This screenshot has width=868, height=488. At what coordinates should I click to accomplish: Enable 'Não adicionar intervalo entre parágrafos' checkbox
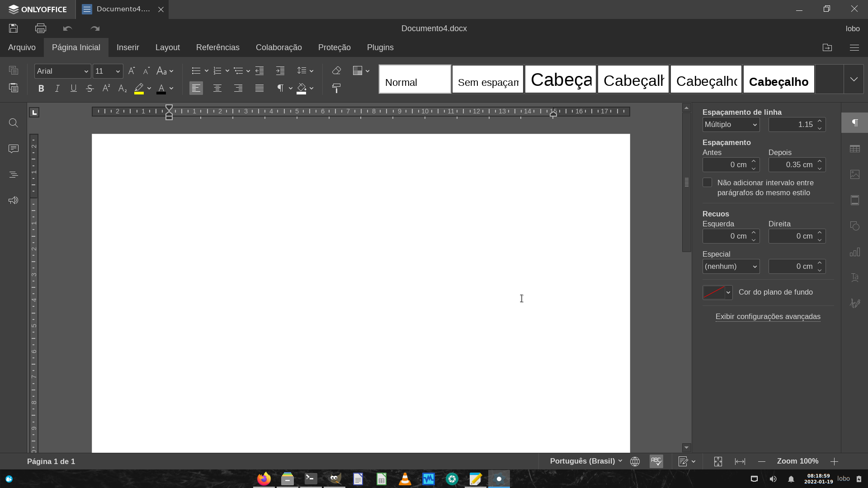pos(707,183)
